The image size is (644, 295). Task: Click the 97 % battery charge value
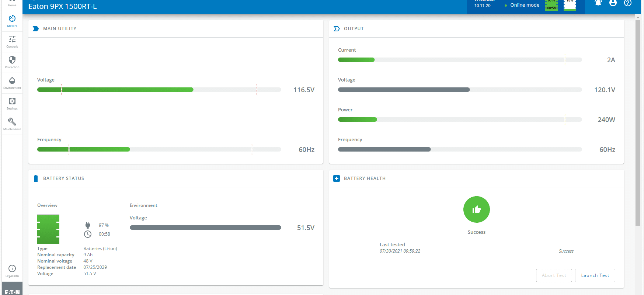[x=104, y=225]
